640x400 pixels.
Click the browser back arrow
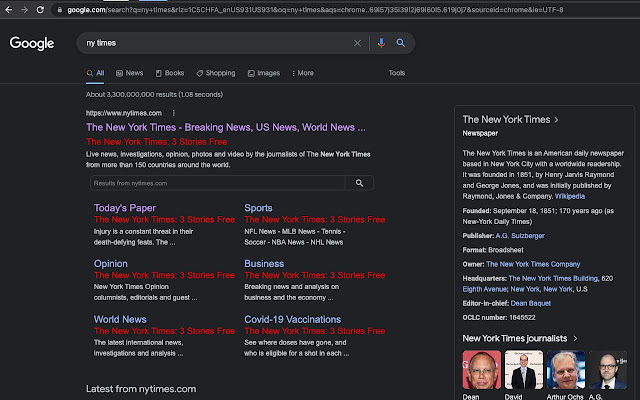(9, 9)
